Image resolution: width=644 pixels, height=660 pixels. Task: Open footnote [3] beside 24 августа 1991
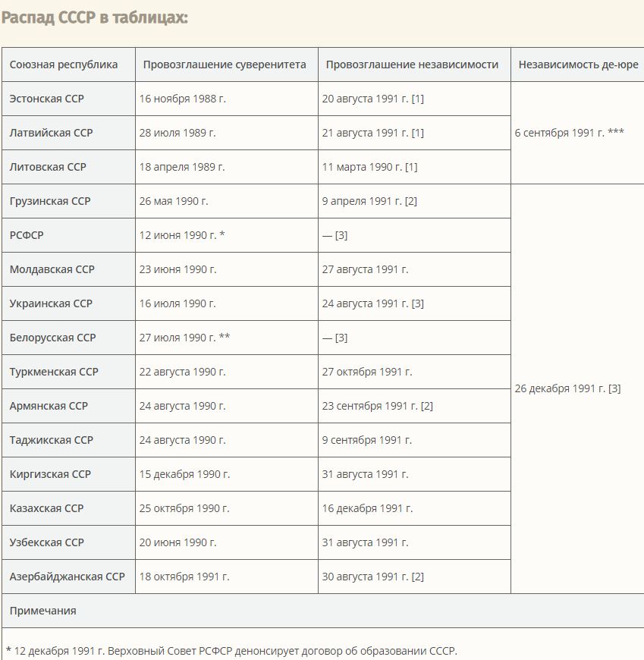coord(417,303)
